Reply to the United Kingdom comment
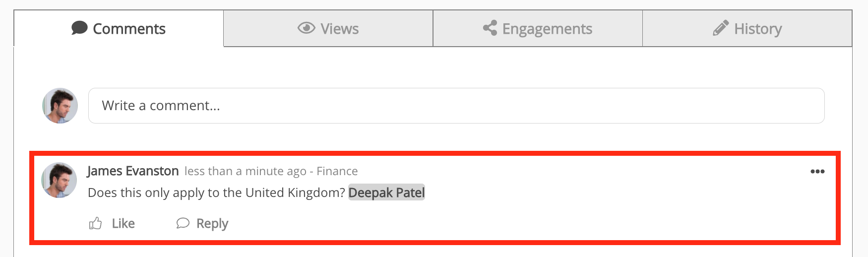The height and width of the screenshot is (257, 868). [x=212, y=224]
